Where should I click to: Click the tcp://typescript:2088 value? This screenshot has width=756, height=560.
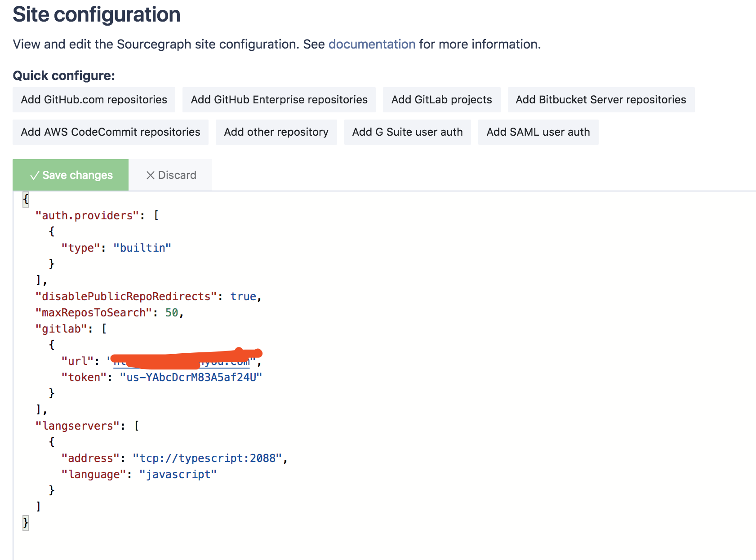(x=208, y=458)
